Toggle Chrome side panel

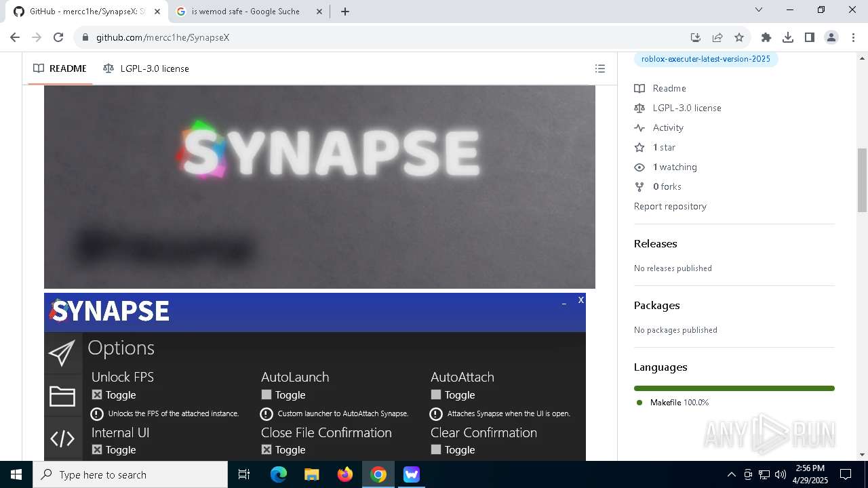click(x=810, y=37)
